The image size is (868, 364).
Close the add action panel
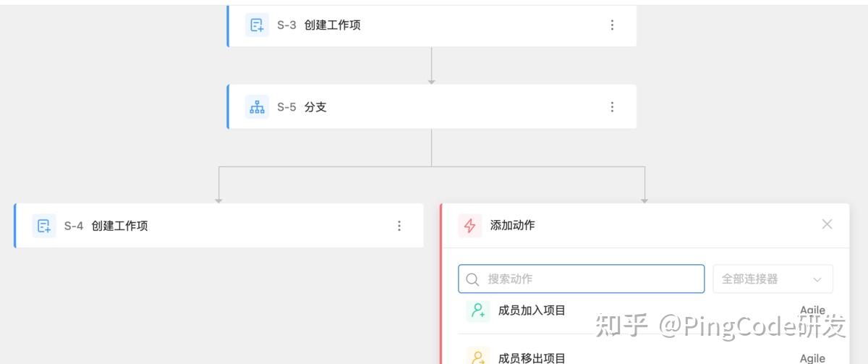pyautogui.click(x=827, y=224)
